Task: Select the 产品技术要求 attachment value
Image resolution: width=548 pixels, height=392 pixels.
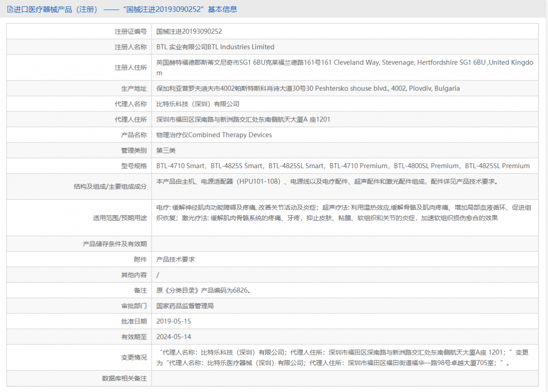Action: [x=175, y=259]
